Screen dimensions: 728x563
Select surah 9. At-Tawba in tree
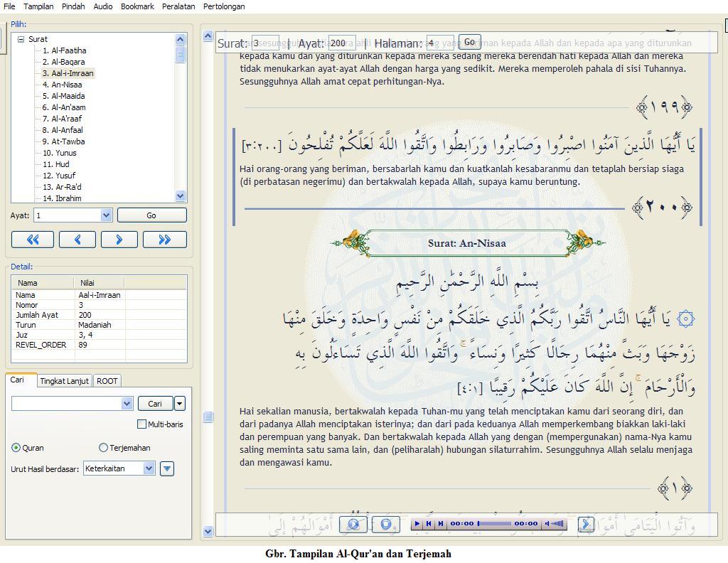63,141
